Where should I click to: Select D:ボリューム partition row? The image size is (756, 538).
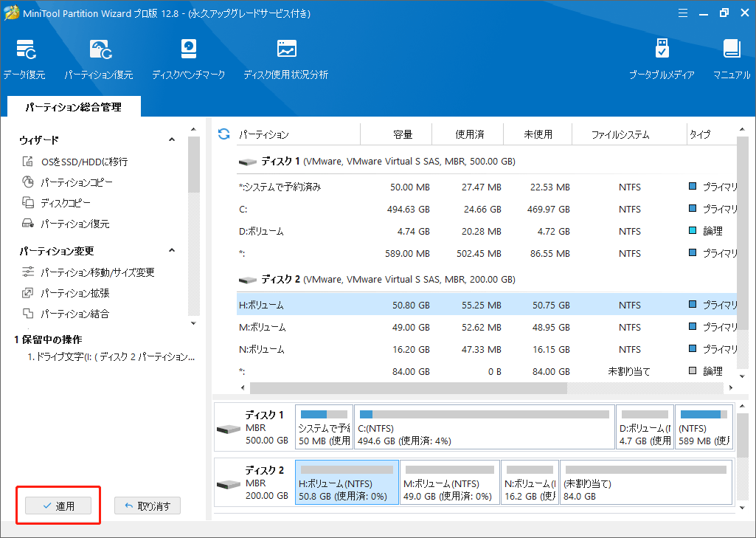tap(487, 231)
